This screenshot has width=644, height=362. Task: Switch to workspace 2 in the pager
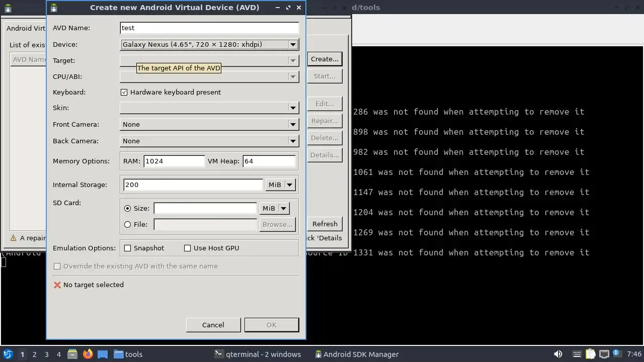point(34,354)
